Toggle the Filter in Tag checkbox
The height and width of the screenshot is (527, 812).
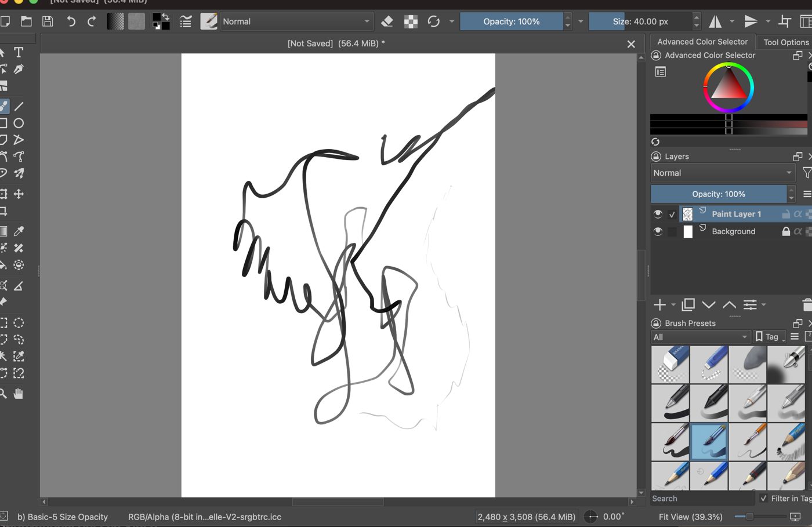click(764, 498)
